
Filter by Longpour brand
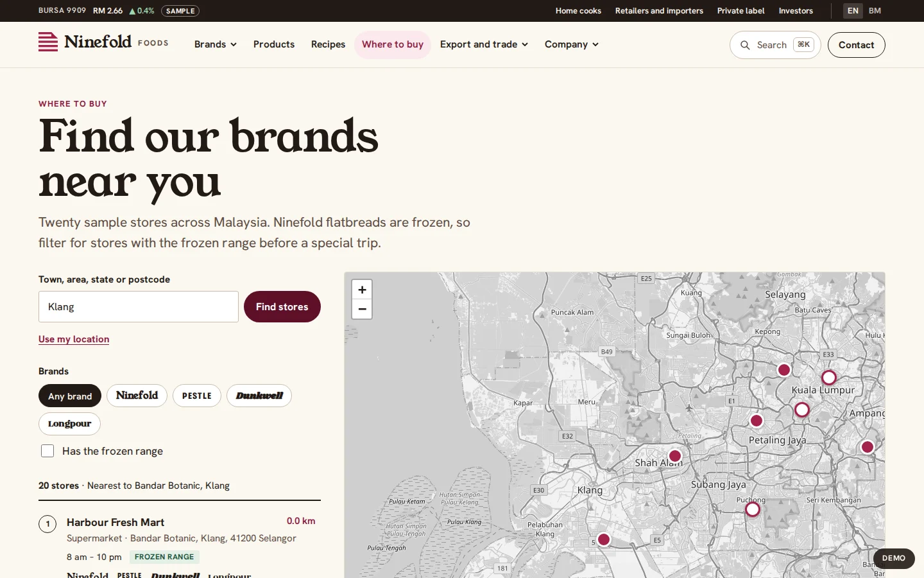pos(69,424)
